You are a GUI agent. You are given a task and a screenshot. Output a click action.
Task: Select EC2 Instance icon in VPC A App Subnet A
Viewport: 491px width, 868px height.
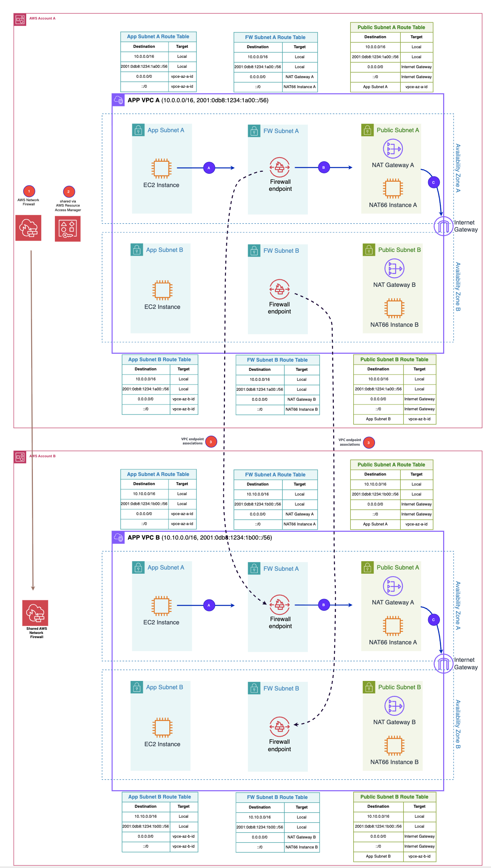(161, 168)
